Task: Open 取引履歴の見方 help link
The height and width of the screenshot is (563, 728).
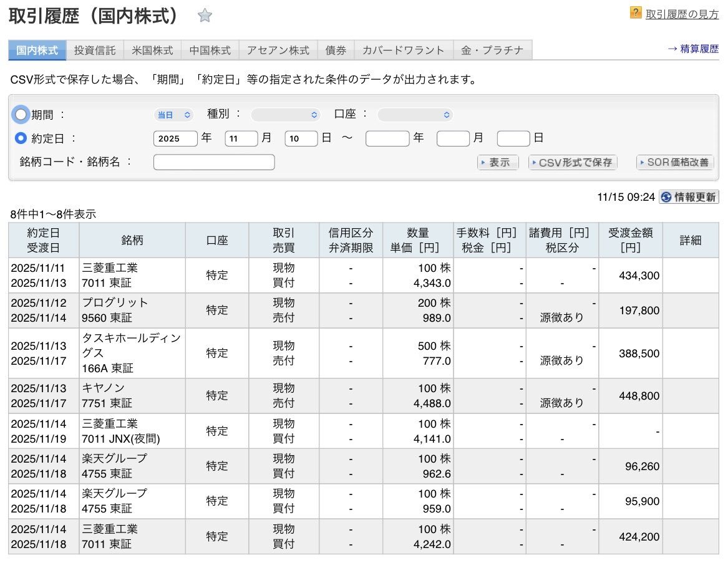Action: [x=681, y=14]
